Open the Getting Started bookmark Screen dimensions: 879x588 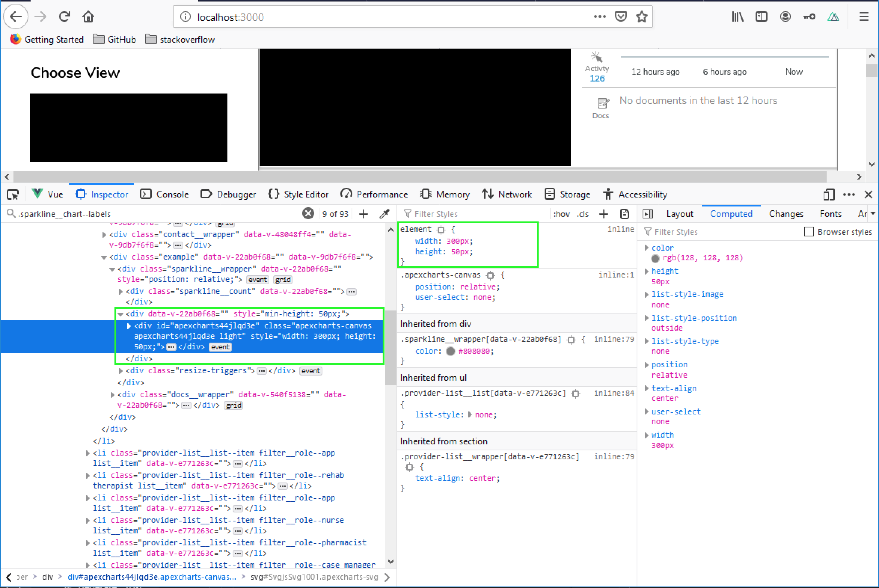pos(54,39)
